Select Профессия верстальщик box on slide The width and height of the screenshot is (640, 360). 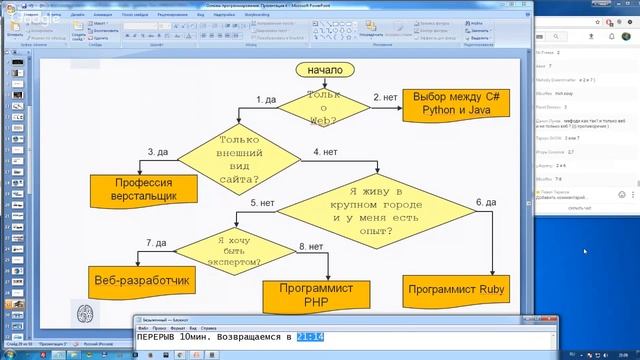coord(144,191)
